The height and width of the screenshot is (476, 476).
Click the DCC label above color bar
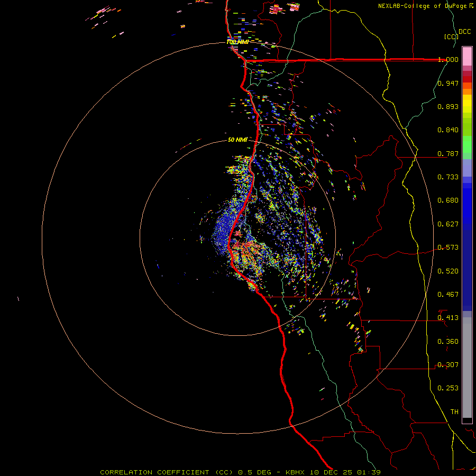(x=464, y=32)
